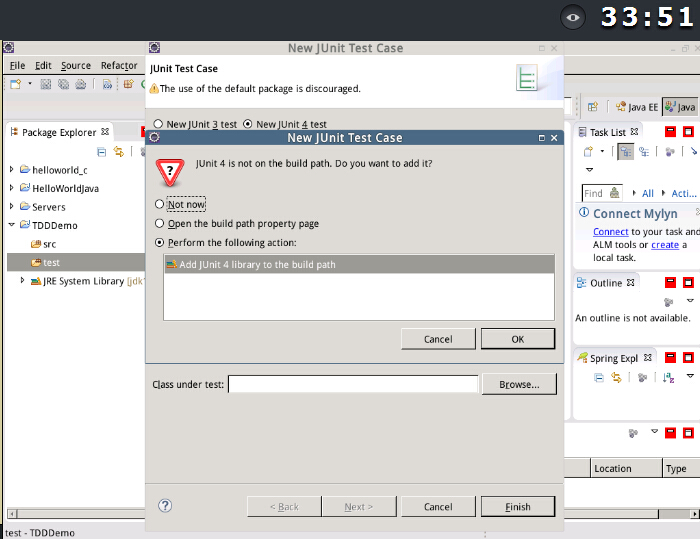Select the Package Explorer tab
The width and height of the screenshot is (700, 539).
pyautogui.click(x=59, y=132)
